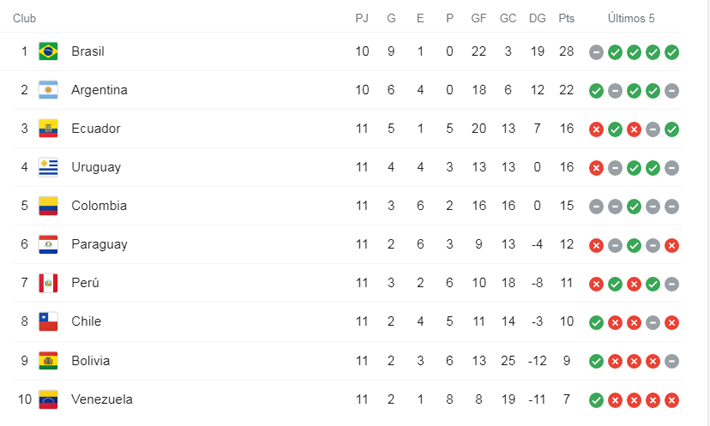710x426 pixels.
Task: Click the Perú flag icon
Action: coord(48,283)
